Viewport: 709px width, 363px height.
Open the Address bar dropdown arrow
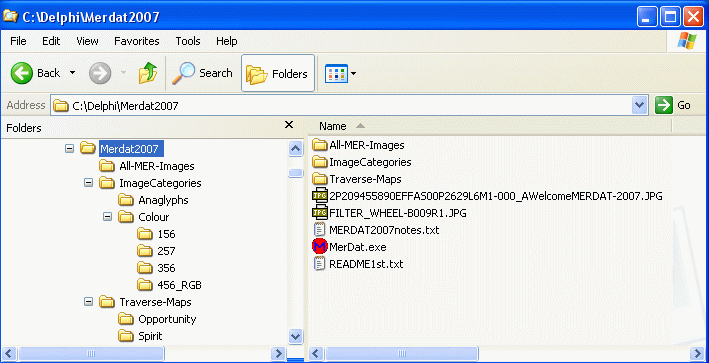[x=639, y=105]
